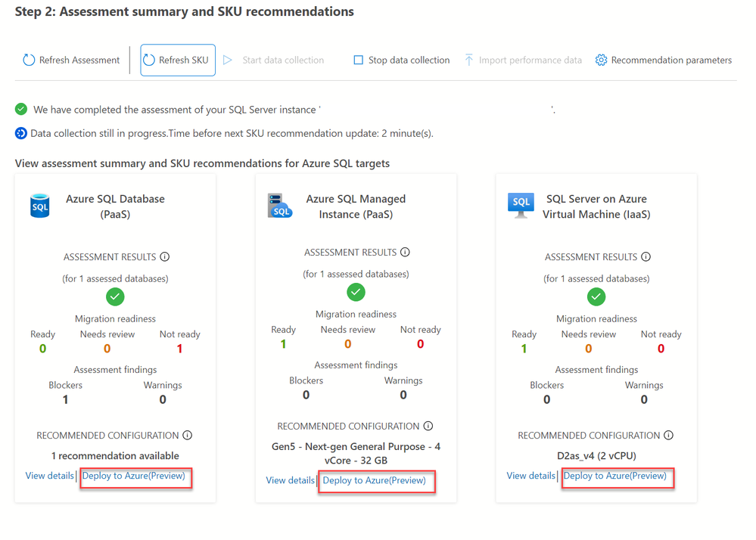This screenshot has width=756, height=540.
Task: Click info icon beside SQL Database recommended configuration
Action: pos(188,435)
